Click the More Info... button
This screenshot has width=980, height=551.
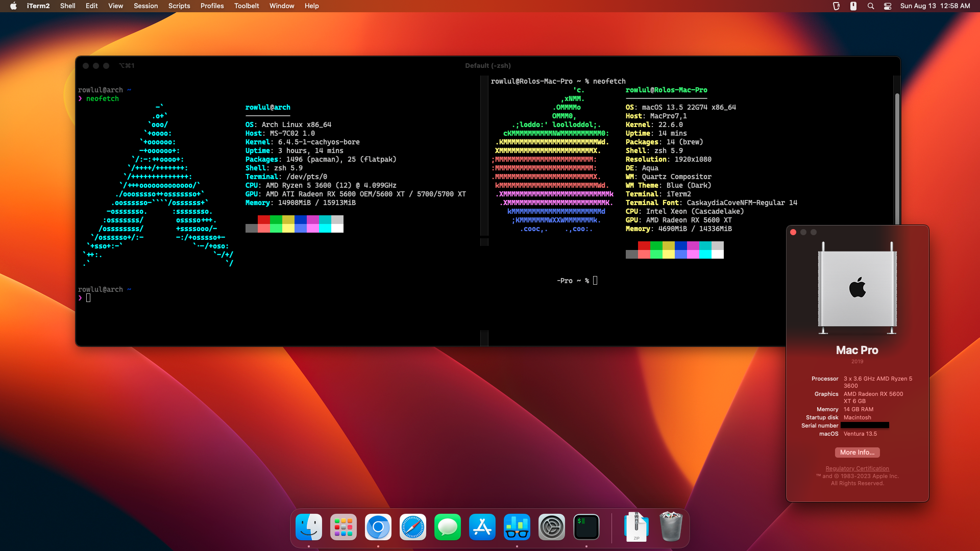coord(857,453)
